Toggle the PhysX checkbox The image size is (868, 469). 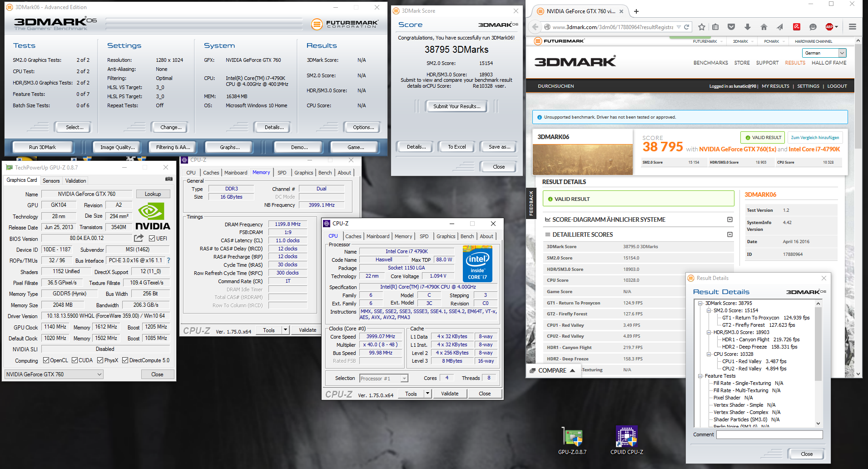pyautogui.click(x=100, y=360)
